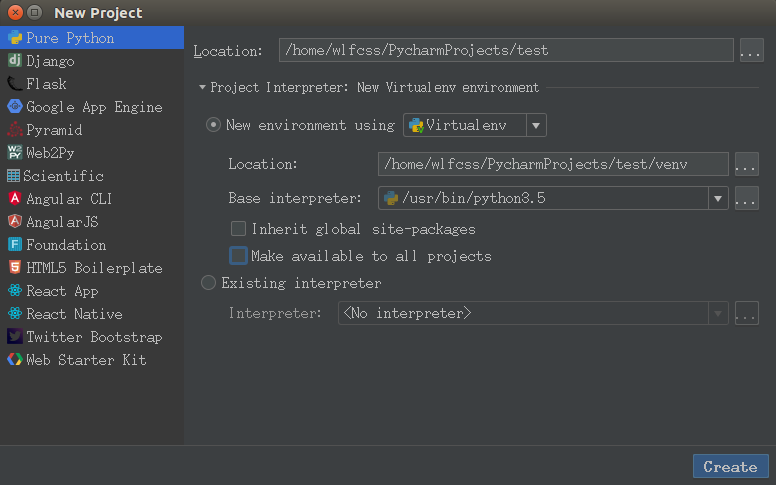776x485 pixels.
Task: Browse for the venv location path
Action: coord(746,164)
